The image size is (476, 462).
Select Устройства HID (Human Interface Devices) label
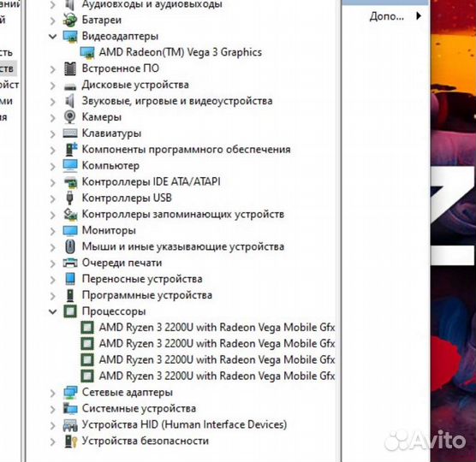pyautogui.click(x=184, y=424)
